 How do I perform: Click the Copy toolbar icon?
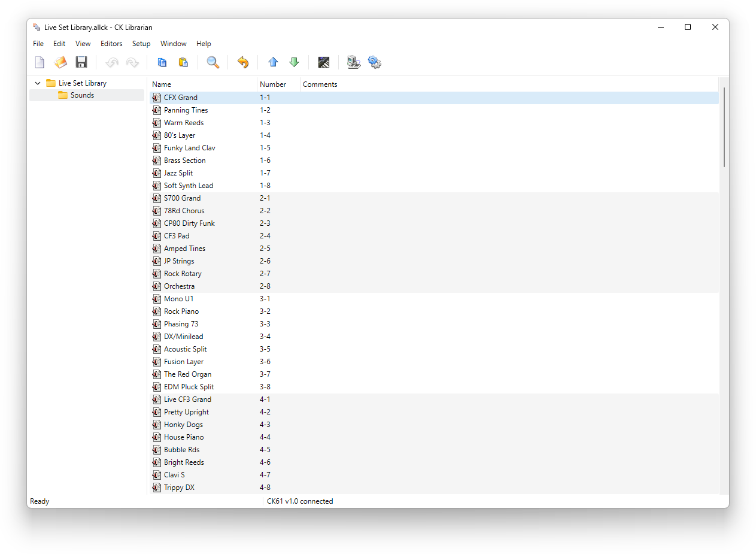click(x=162, y=62)
